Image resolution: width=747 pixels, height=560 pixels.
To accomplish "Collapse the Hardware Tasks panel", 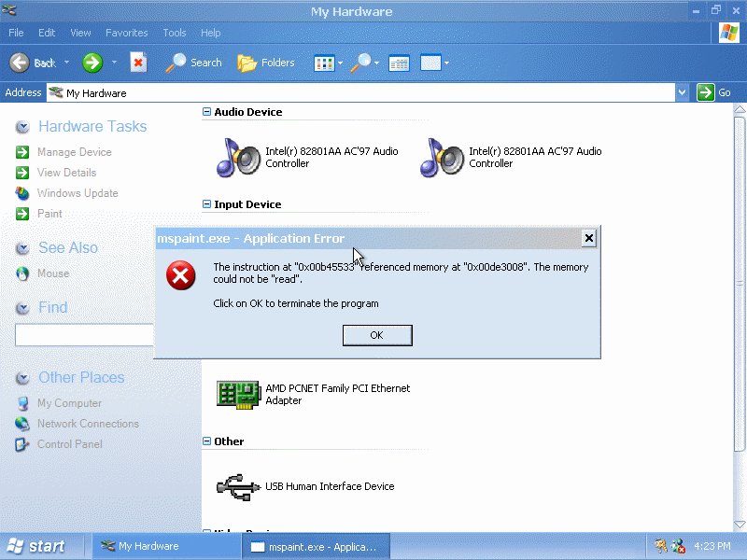I will click(22, 127).
